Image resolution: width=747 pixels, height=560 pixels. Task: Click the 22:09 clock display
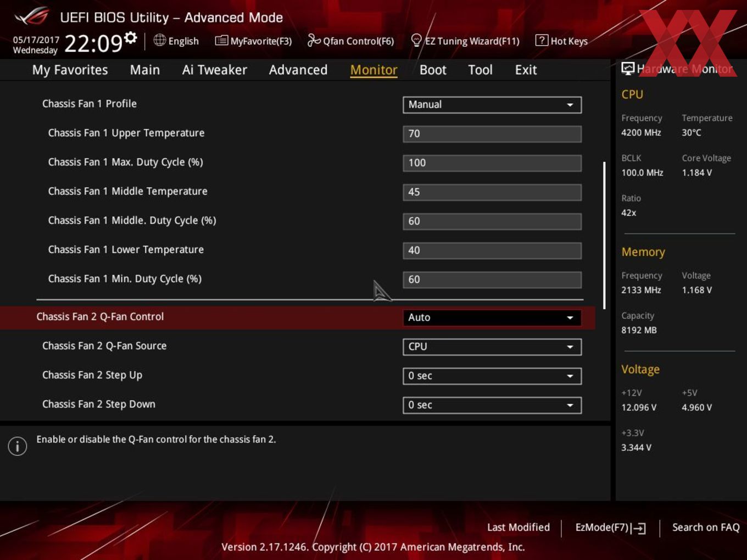point(93,43)
